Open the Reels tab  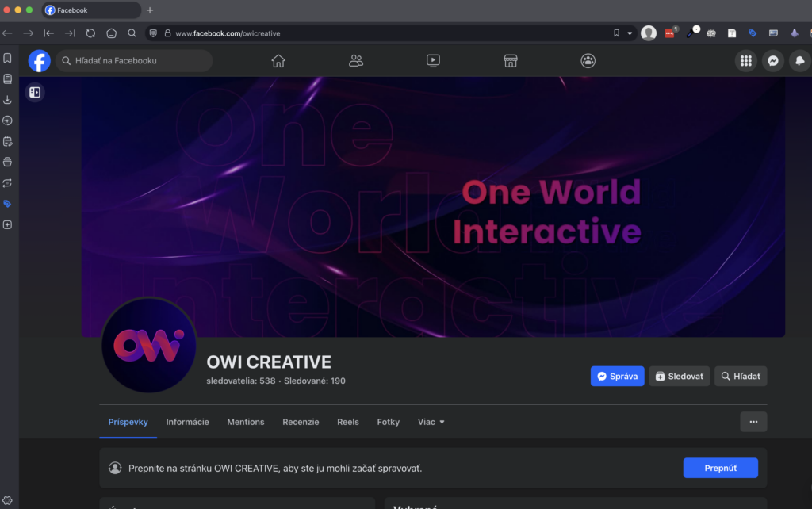348,422
